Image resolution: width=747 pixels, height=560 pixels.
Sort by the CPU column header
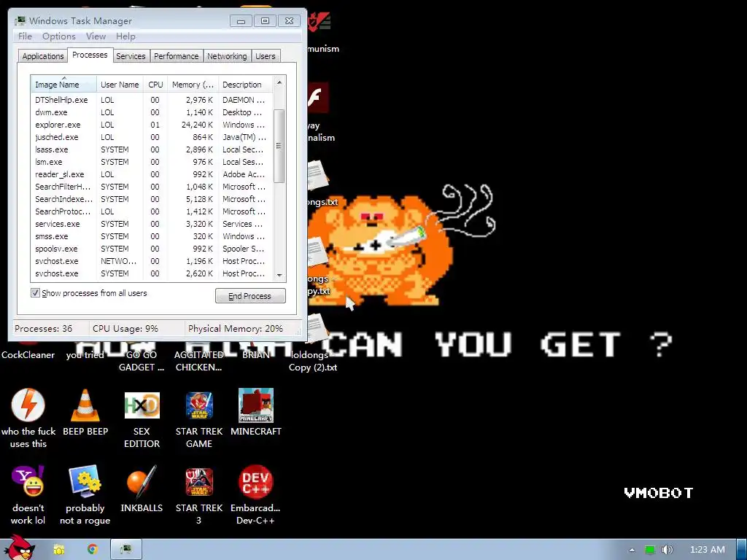tap(155, 85)
